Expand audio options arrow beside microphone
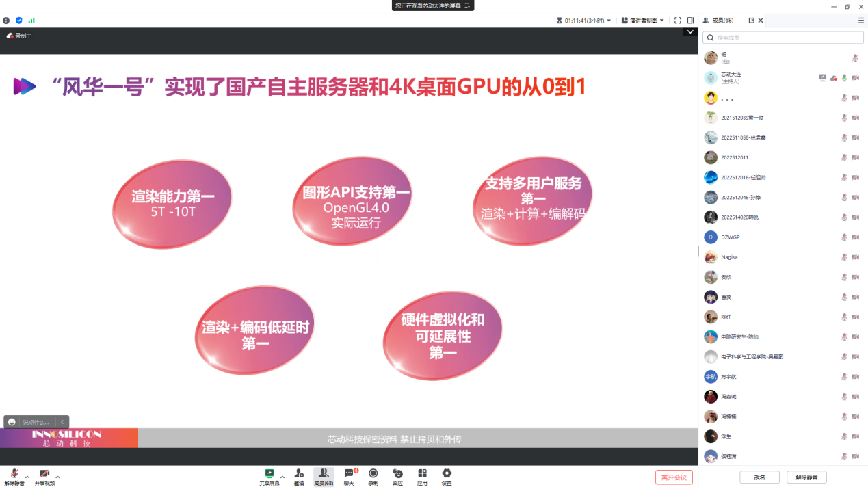868x489 pixels. coord(27,477)
